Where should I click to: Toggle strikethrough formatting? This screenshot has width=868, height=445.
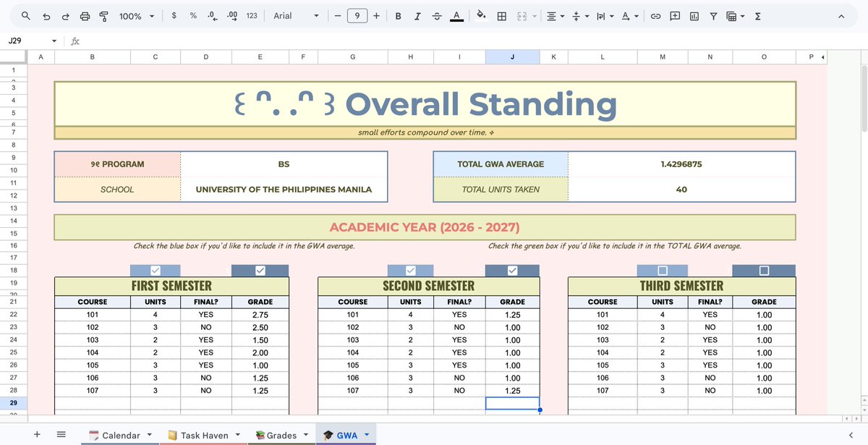pyautogui.click(x=437, y=16)
